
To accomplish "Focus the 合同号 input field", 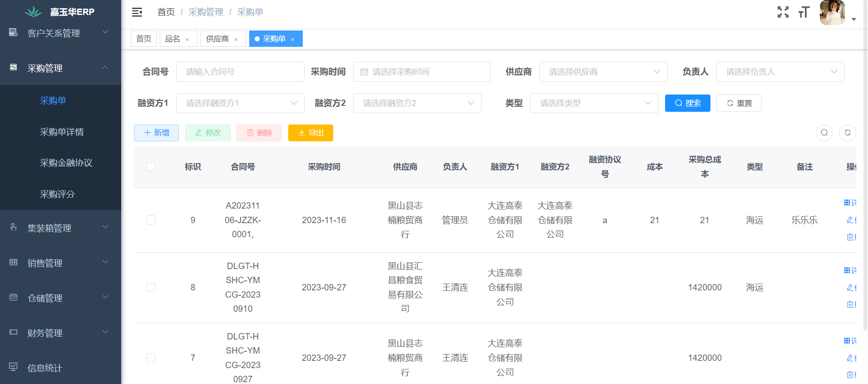I will (x=240, y=72).
